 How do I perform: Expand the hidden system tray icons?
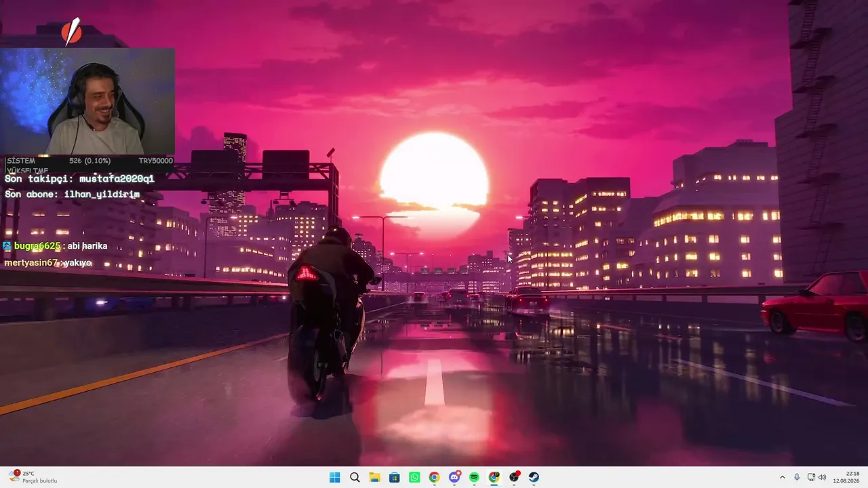[782, 477]
